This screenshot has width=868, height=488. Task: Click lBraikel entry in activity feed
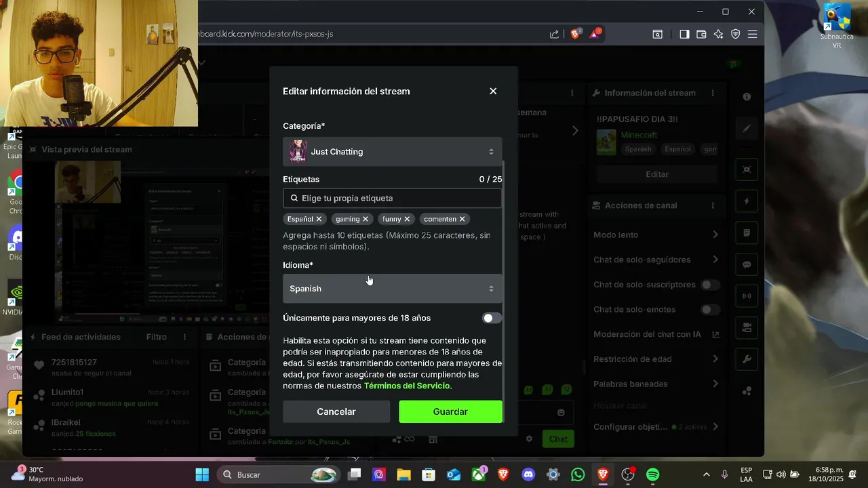66,422
